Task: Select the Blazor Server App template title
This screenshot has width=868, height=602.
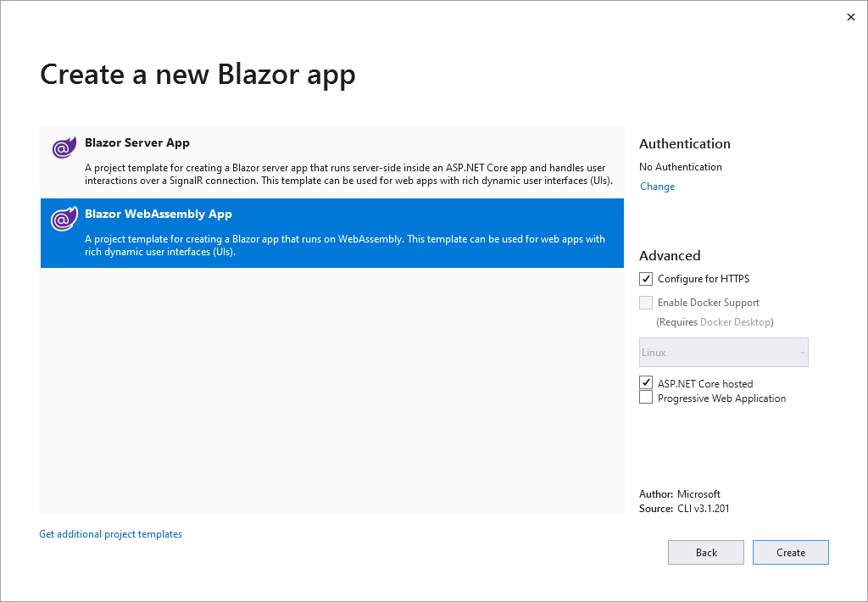Action: (x=137, y=143)
